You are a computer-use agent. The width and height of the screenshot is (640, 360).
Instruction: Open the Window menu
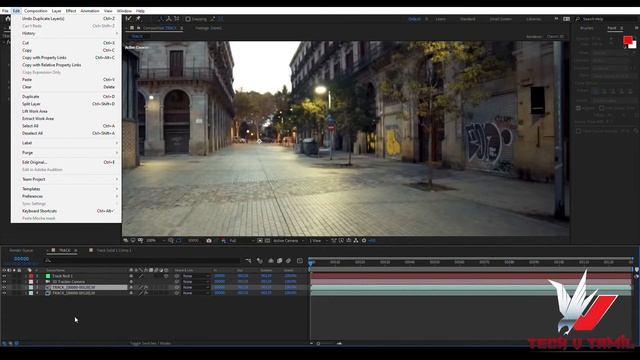124,11
